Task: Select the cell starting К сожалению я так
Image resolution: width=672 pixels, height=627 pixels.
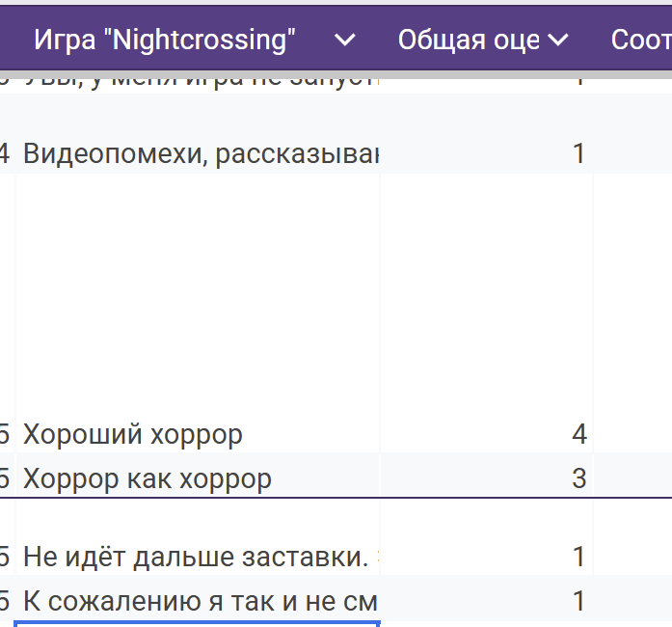Action: (x=200, y=601)
